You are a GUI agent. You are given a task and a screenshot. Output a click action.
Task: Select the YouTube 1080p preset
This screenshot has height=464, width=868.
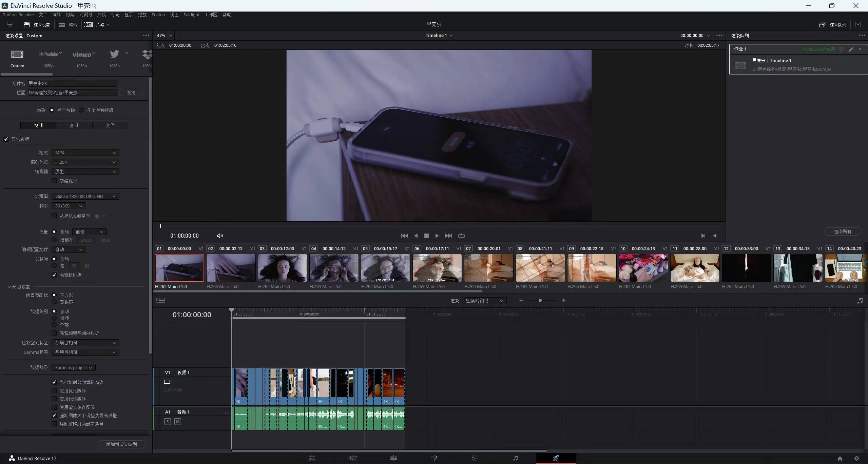coord(50,54)
